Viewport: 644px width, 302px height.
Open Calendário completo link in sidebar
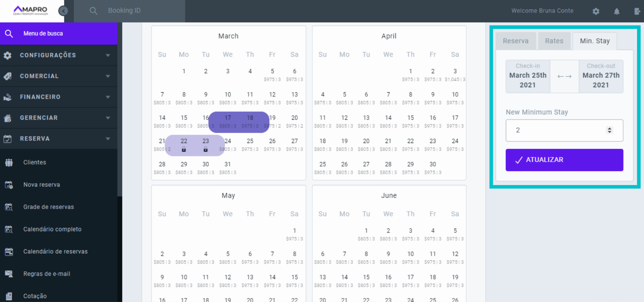[x=52, y=229]
